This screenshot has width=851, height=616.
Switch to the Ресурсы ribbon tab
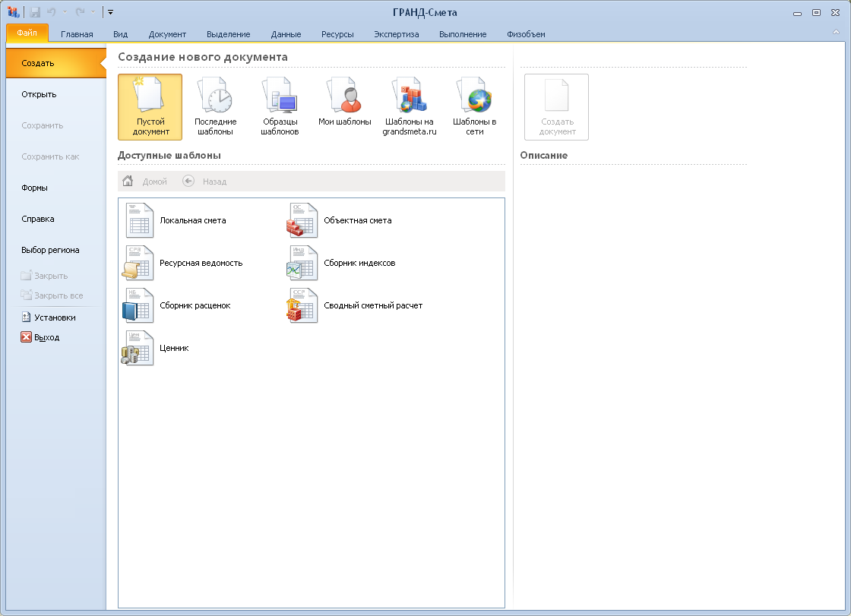tap(337, 34)
